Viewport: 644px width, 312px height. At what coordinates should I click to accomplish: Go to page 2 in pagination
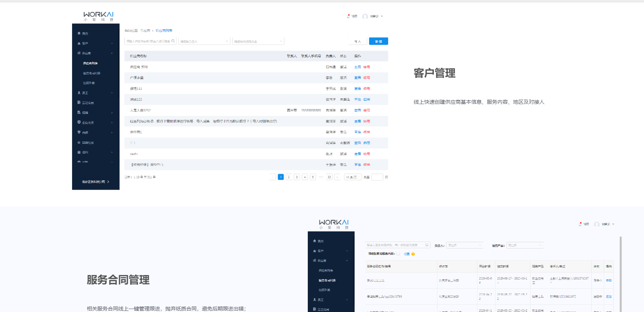click(289, 177)
